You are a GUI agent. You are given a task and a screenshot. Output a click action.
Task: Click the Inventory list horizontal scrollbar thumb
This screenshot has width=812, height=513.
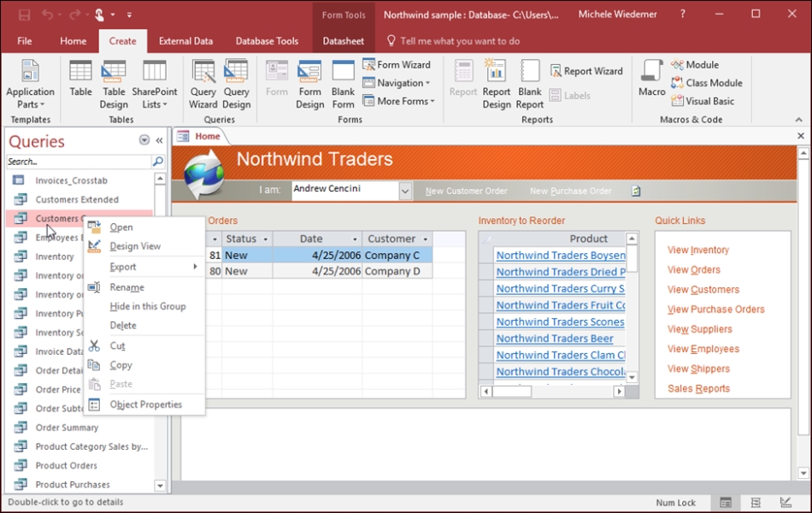(512, 392)
